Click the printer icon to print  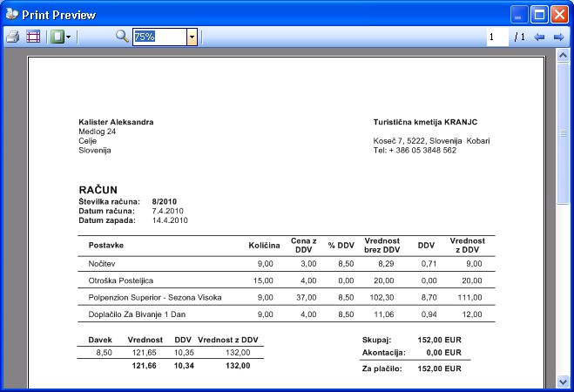point(13,37)
